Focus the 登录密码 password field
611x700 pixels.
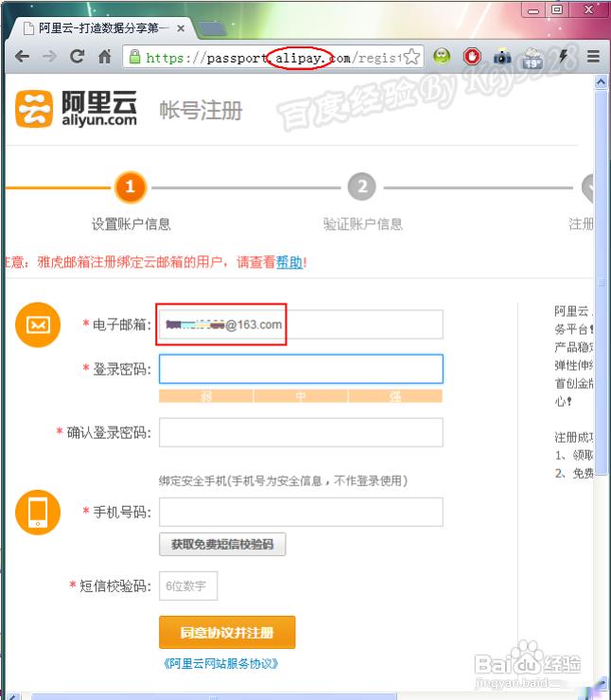tap(301, 369)
